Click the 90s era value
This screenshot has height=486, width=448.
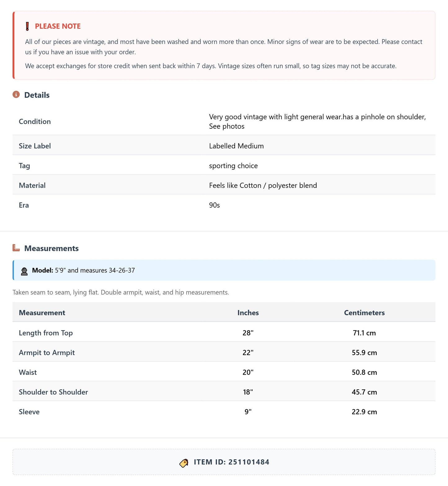coord(214,205)
